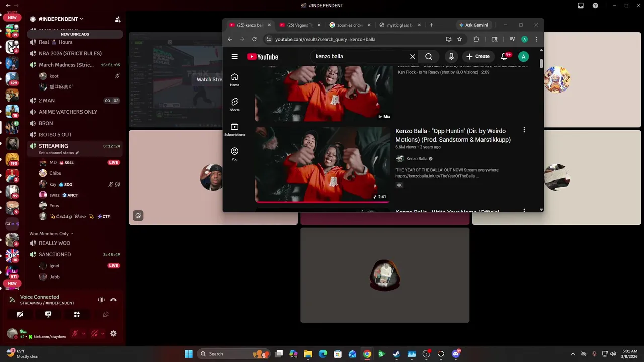The image size is (644, 362).
Task: Open Discord soundboard icon in voice panel
Action: tap(106, 314)
